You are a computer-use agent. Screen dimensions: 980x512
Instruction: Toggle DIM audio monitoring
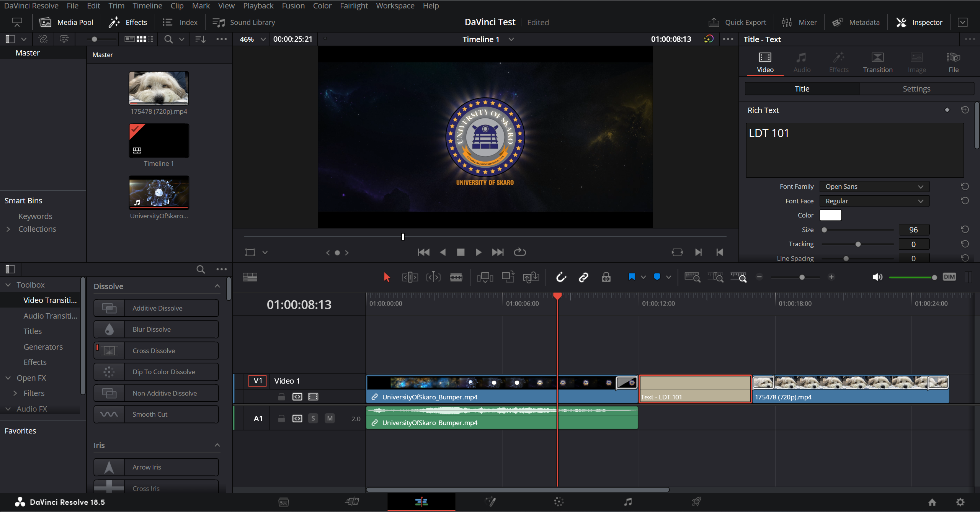tap(949, 277)
